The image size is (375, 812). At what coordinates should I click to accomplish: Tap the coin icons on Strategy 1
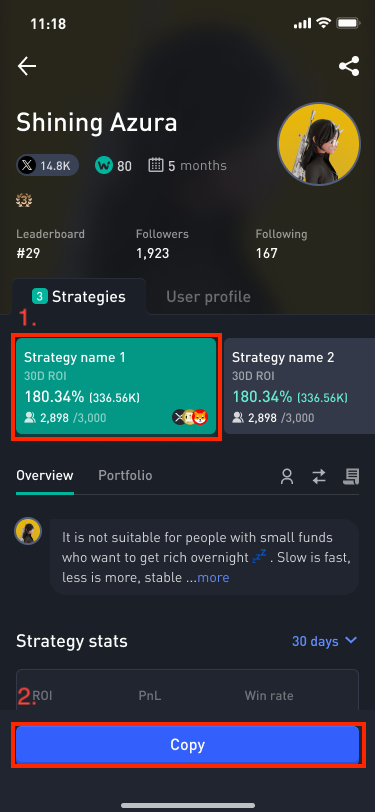tap(190, 417)
